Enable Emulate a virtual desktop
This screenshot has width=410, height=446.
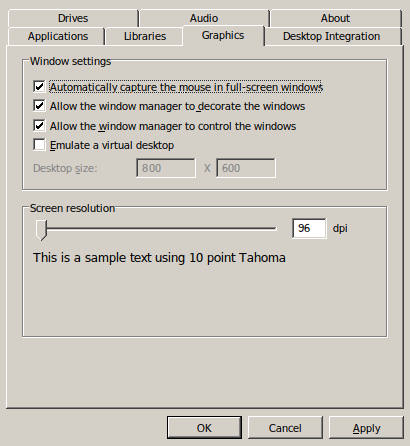coord(39,145)
